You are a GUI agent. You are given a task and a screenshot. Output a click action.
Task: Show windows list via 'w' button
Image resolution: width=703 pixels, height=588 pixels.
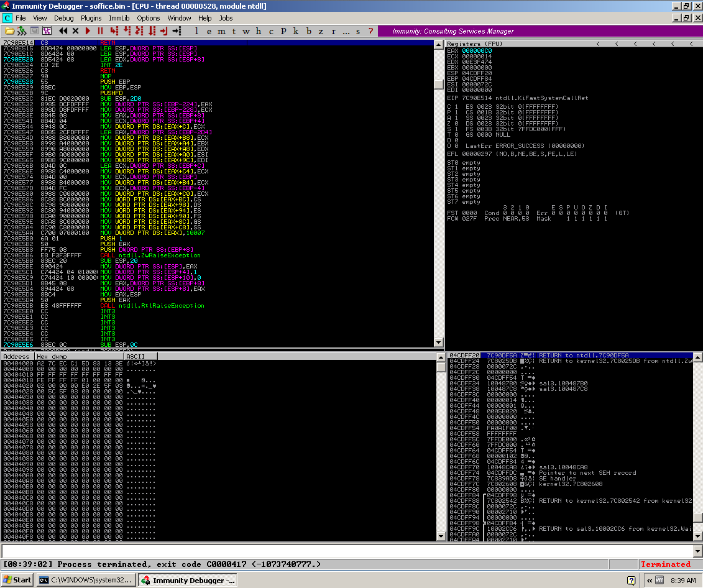point(246,31)
